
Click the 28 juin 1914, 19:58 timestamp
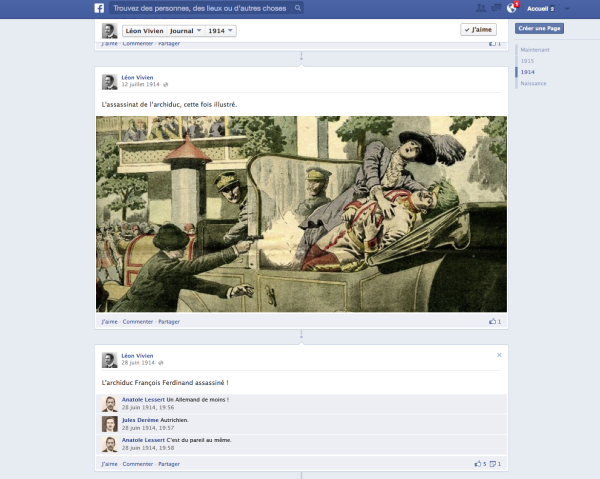[148, 448]
